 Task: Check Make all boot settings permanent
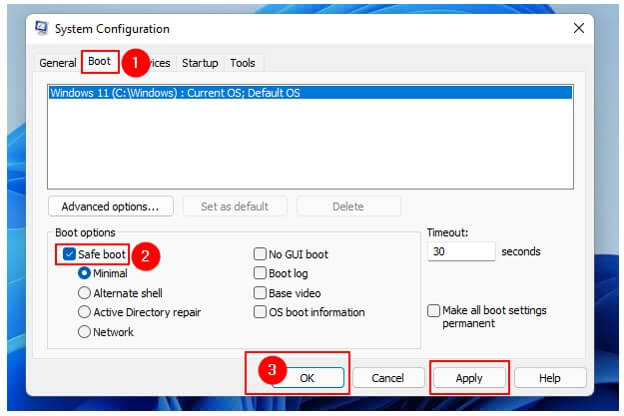pyautogui.click(x=433, y=311)
